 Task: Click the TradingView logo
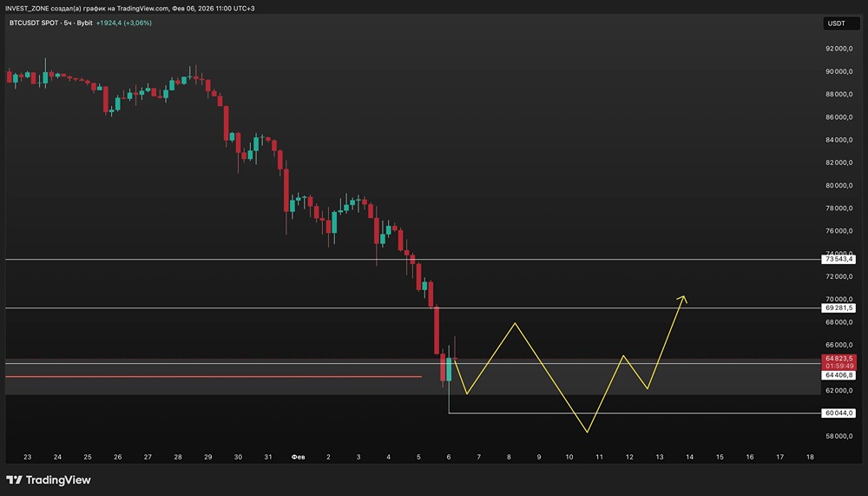click(x=48, y=479)
